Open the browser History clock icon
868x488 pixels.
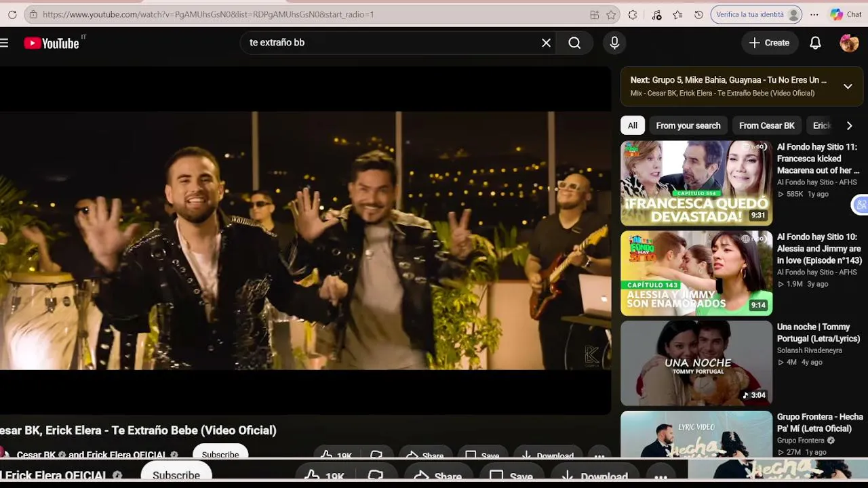click(699, 14)
